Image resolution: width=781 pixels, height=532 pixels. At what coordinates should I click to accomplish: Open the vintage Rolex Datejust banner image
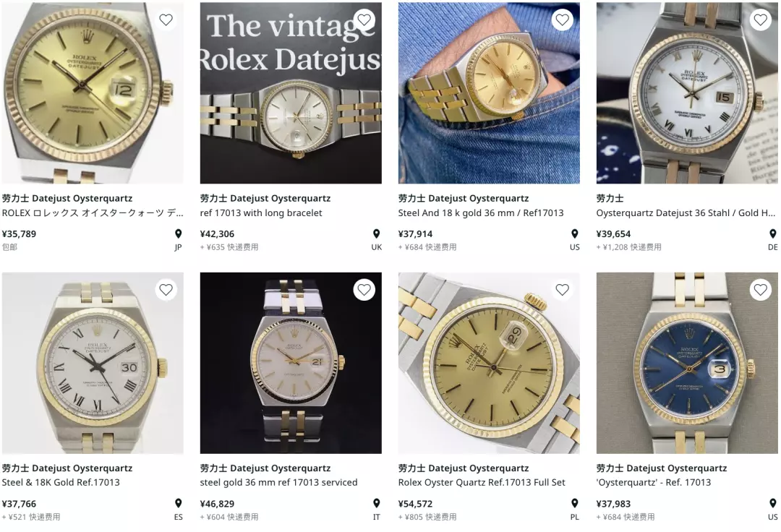click(x=291, y=93)
